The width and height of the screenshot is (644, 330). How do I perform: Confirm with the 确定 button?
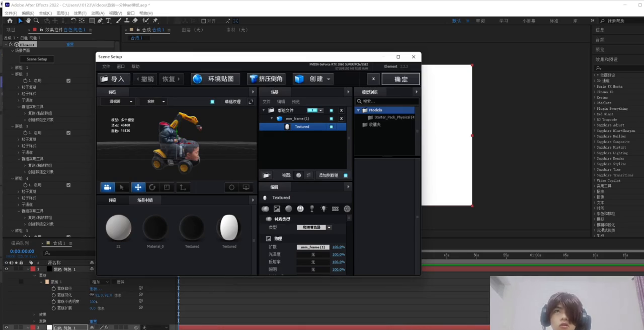tap(401, 79)
